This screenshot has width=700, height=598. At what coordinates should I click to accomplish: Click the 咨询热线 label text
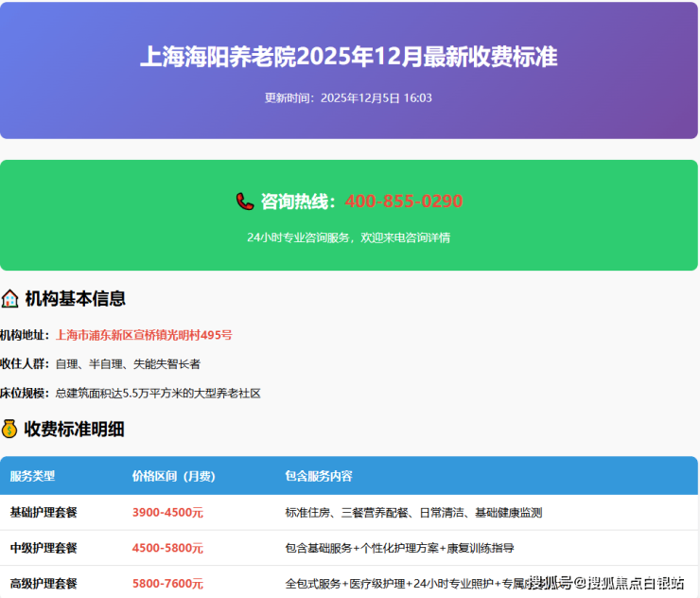point(298,202)
